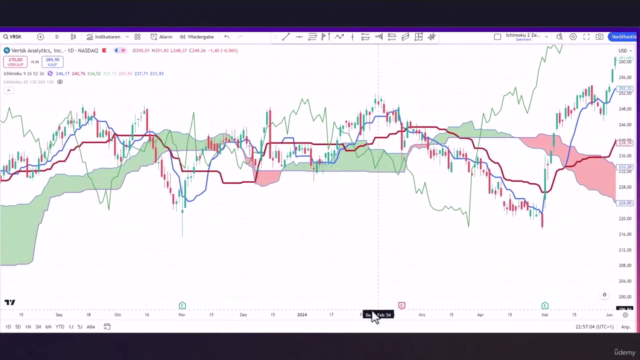Open the Indikatoren dialog

104,37
